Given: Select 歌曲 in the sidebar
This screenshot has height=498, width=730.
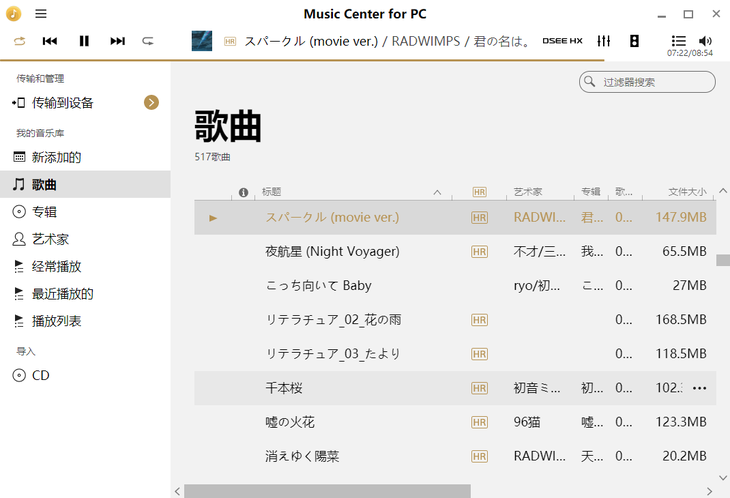Looking at the screenshot, I should (85, 184).
